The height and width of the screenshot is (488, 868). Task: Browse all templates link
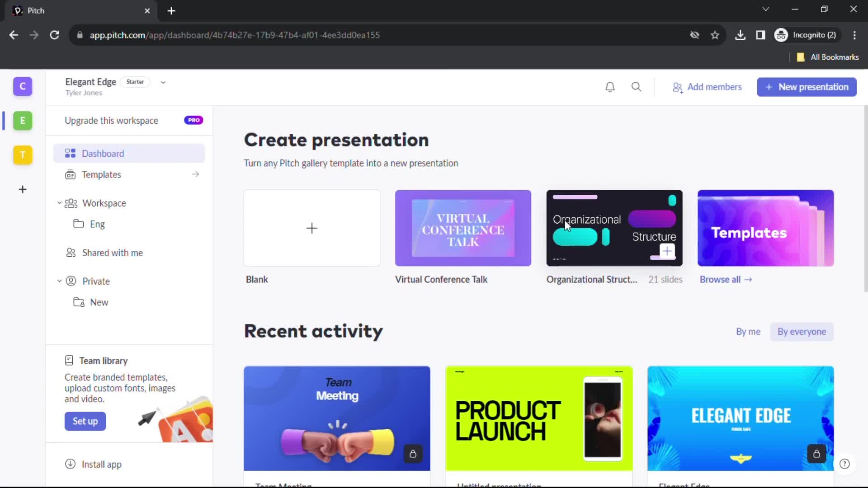[x=725, y=279]
